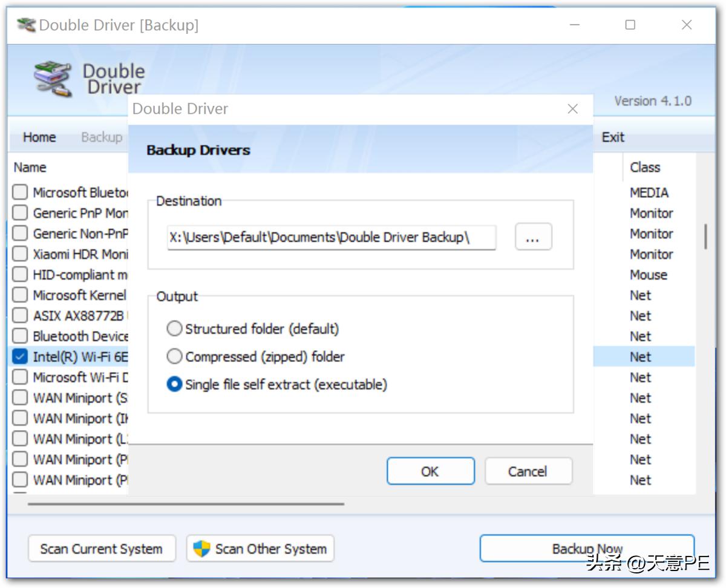726x588 pixels.
Task: Click the Name column header
Action: (x=30, y=168)
